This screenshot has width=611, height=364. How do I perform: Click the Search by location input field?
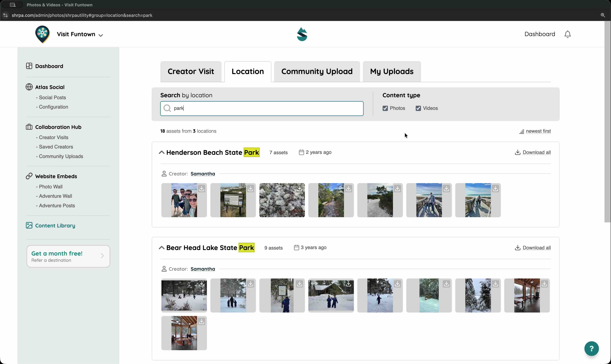click(262, 108)
